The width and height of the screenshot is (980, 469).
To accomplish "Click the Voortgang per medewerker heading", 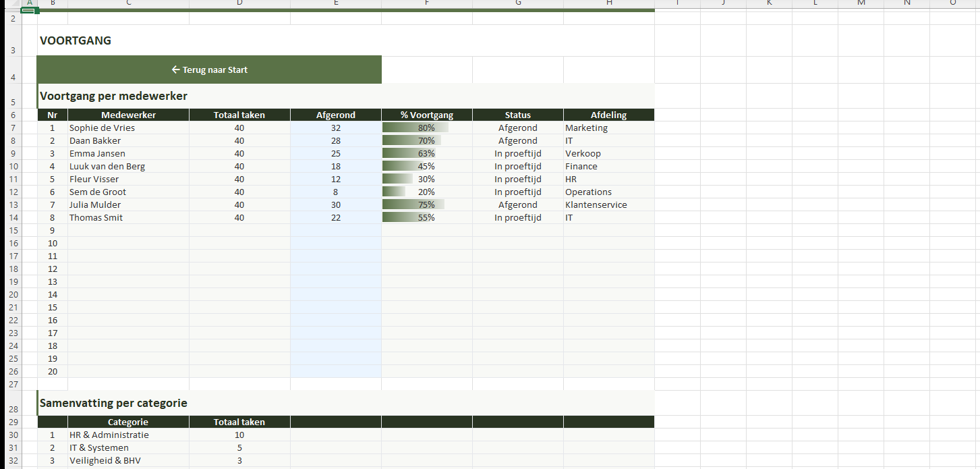I will (x=113, y=96).
